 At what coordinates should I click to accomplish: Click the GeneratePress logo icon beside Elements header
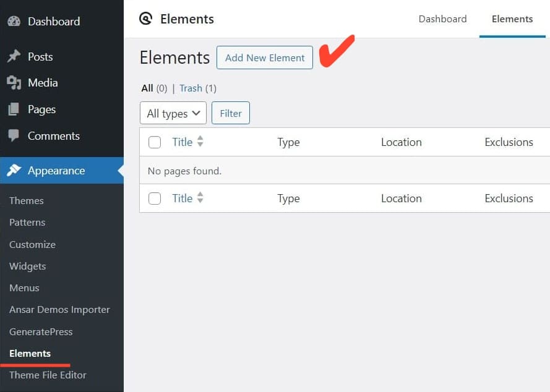[x=145, y=19]
